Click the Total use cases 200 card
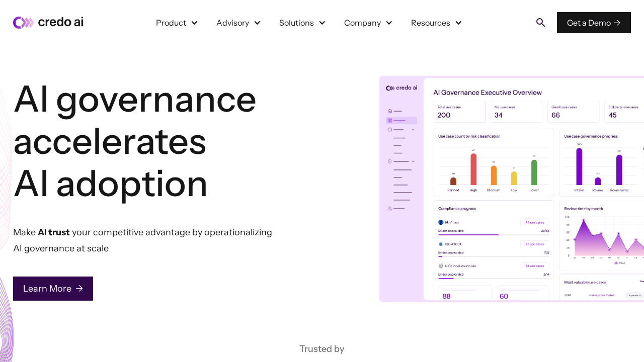Screen dimensions: 644x362 459,111
